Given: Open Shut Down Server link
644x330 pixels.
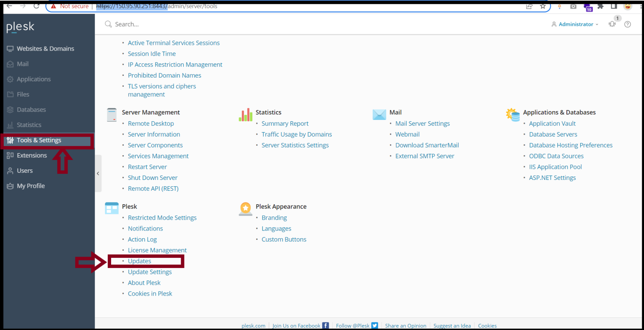Looking at the screenshot, I should pyautogui.click(x=153, y=178).
